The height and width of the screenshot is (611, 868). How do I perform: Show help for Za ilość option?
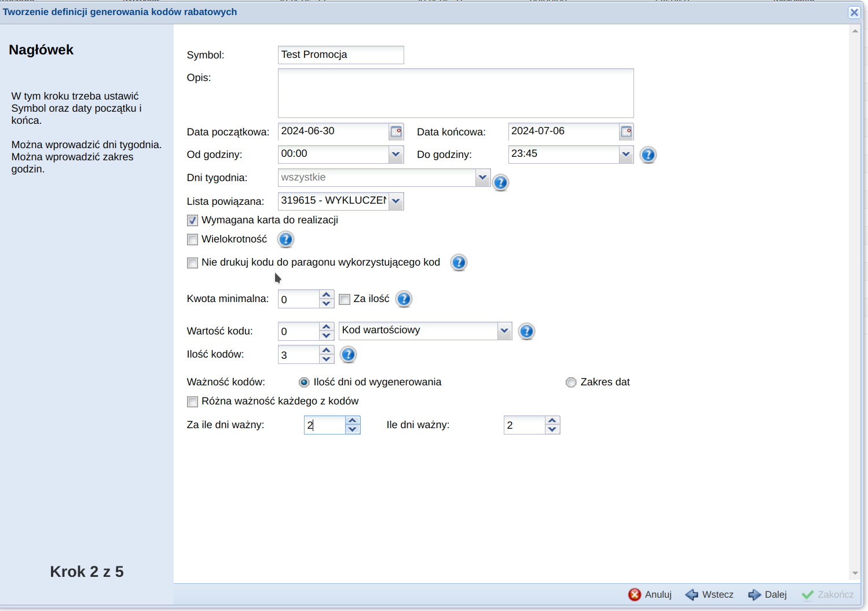(x=404, y=299)
